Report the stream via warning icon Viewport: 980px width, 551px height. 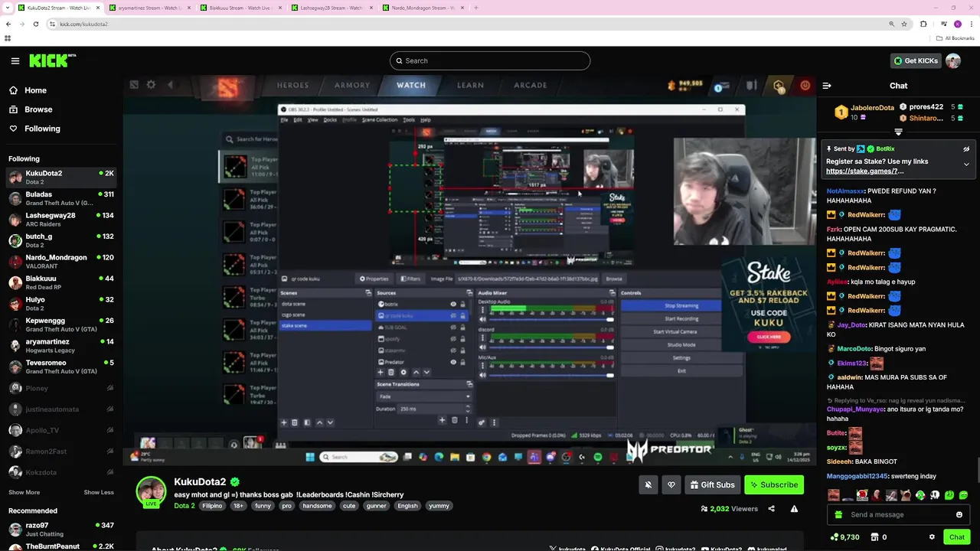[x=794, y=509]
